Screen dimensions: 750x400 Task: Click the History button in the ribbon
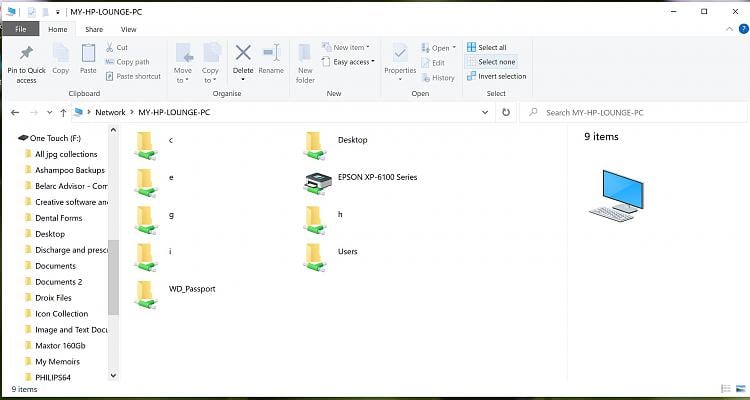(438, 78)
